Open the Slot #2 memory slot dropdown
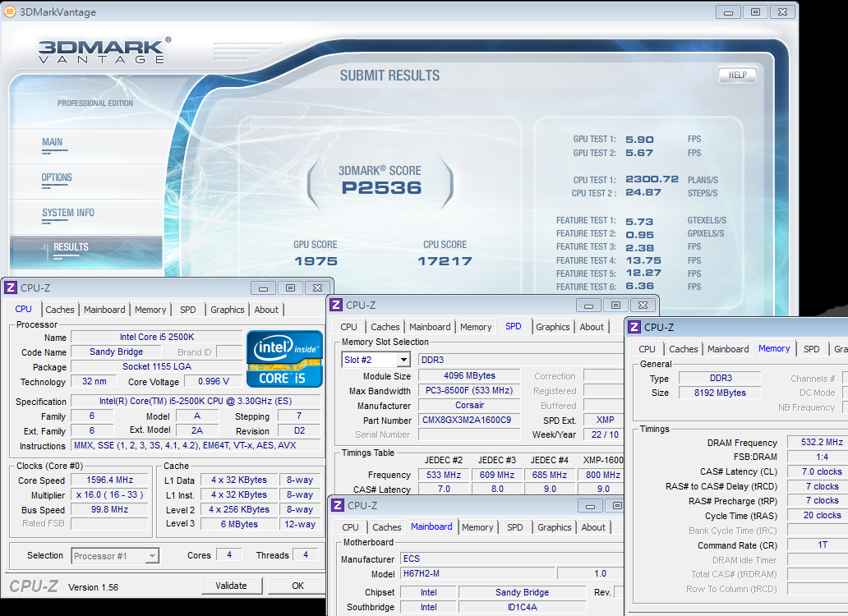This screenshot has width=848, height=616. coord(403,360)
